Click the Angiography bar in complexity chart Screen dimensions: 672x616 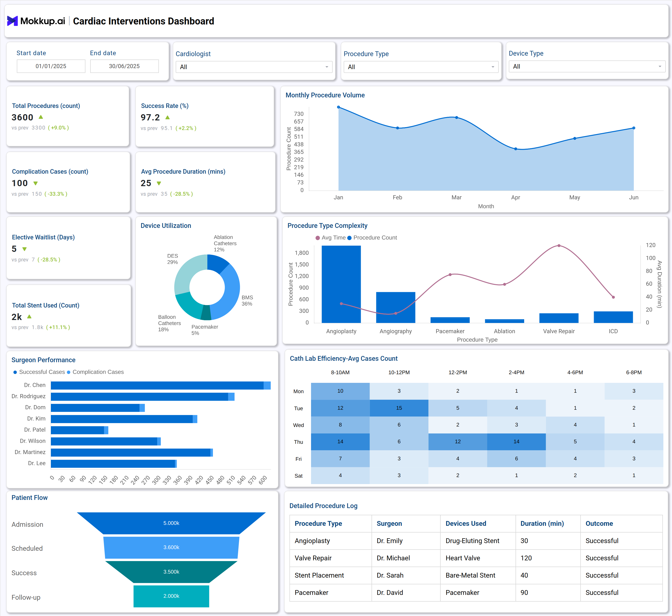396,308
